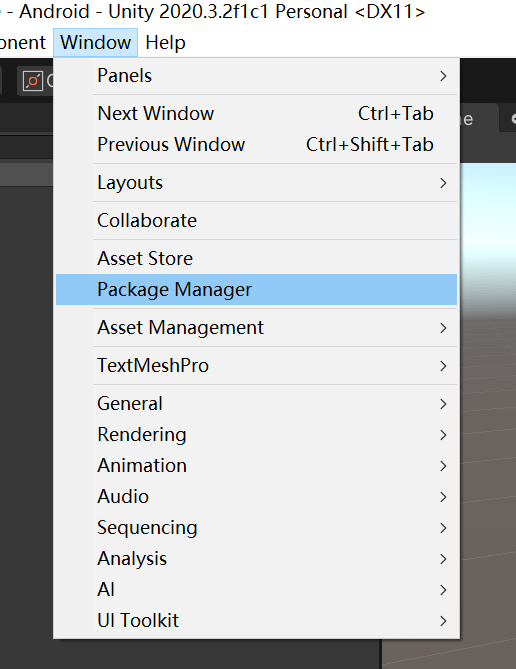
Task: Close the Window menu via menu bar
Action: (x=95, y=43)
